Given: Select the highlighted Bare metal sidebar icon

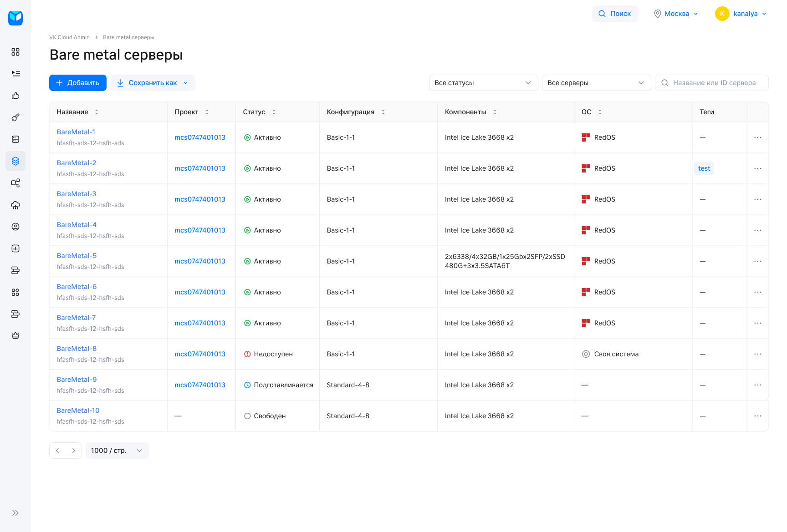Looking at the screenshot, I should pyautogui.click(x=15, y=161).
